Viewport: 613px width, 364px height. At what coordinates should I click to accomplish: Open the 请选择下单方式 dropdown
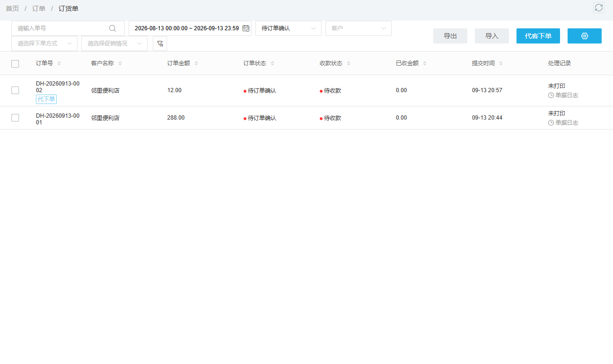coord(44,43)
